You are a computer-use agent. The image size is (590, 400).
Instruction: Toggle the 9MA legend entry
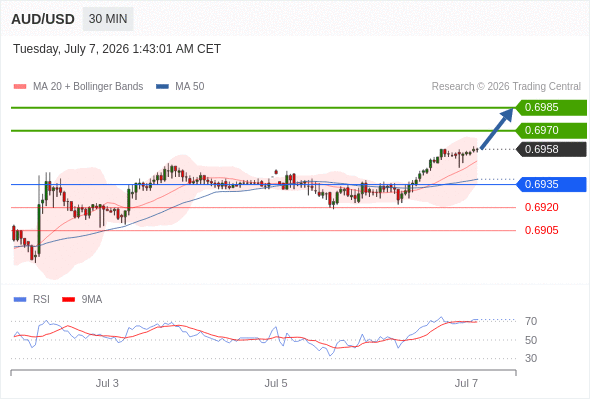point(82,300)
